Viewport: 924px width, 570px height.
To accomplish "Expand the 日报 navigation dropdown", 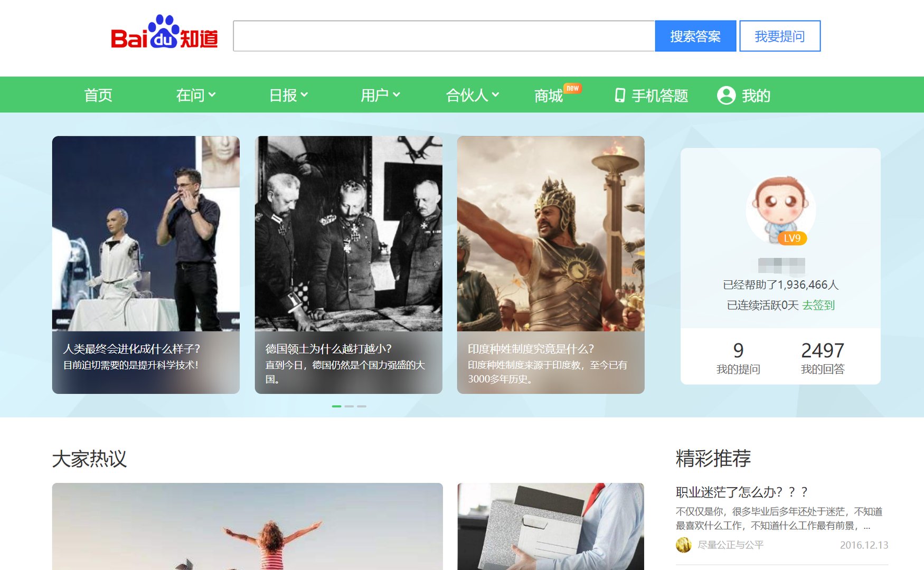I will 288,96.
